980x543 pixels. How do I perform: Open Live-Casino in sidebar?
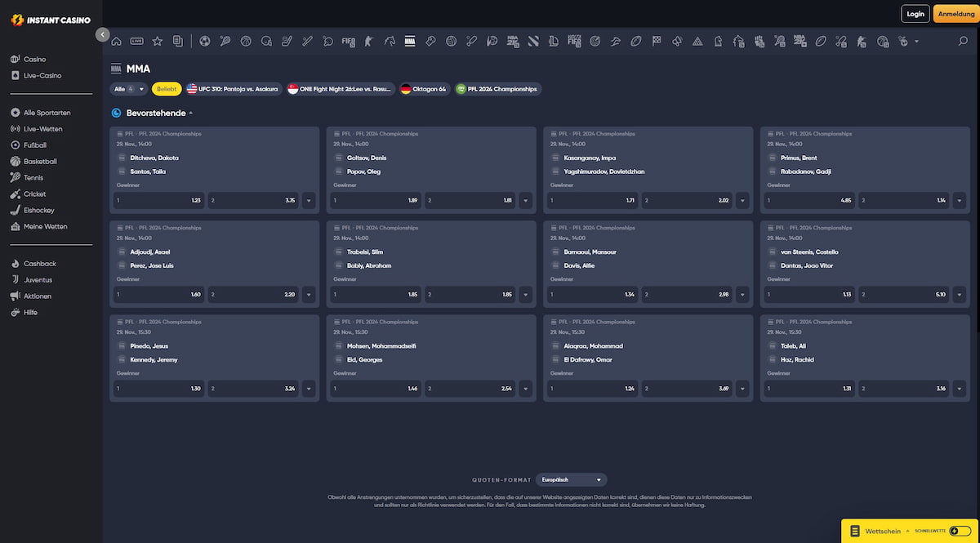pos(42,76)
